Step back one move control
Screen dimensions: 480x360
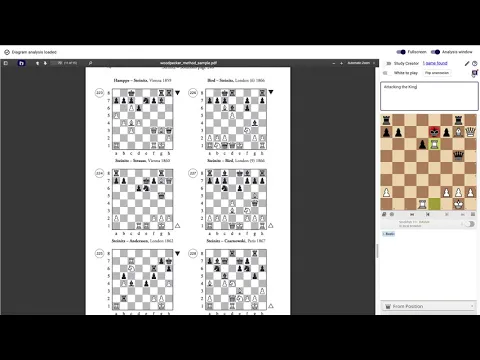coord(428,214)
